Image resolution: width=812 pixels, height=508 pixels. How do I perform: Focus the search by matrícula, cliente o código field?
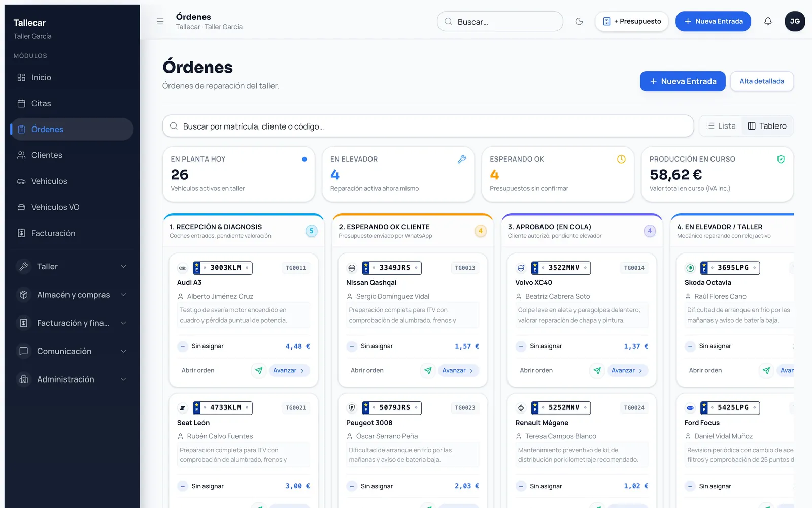click(428, 126)
